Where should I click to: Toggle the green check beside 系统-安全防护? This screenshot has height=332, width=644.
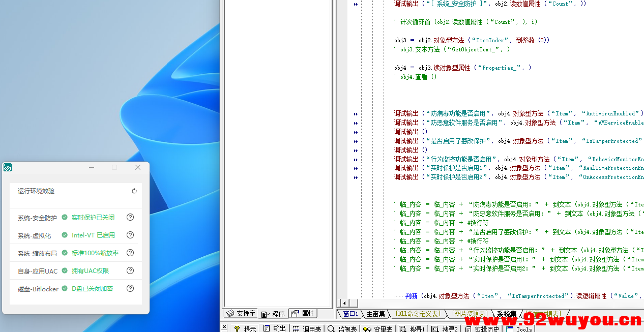(65, 217)
